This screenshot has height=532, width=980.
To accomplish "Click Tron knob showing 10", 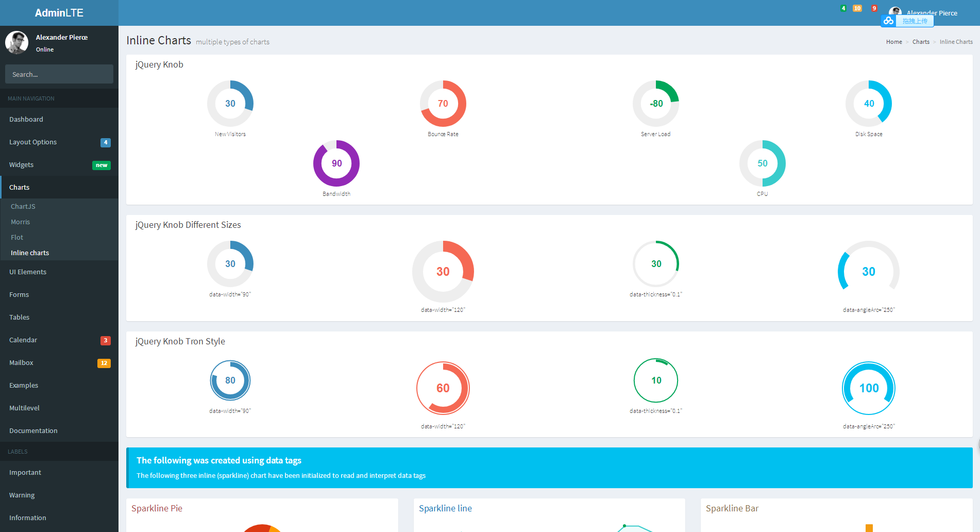I will (x=656, y=380).
